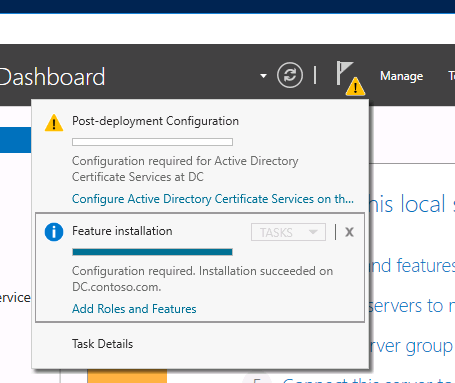Click the blue info icon for Feature installation
455x383 pixels.
tap(54, 232)
